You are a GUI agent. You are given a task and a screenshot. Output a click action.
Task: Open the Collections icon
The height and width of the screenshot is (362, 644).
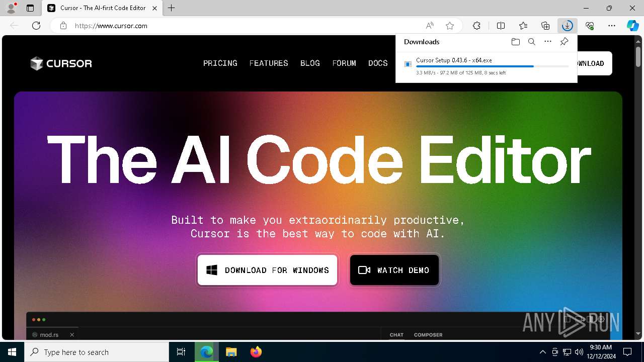(545, 26)
